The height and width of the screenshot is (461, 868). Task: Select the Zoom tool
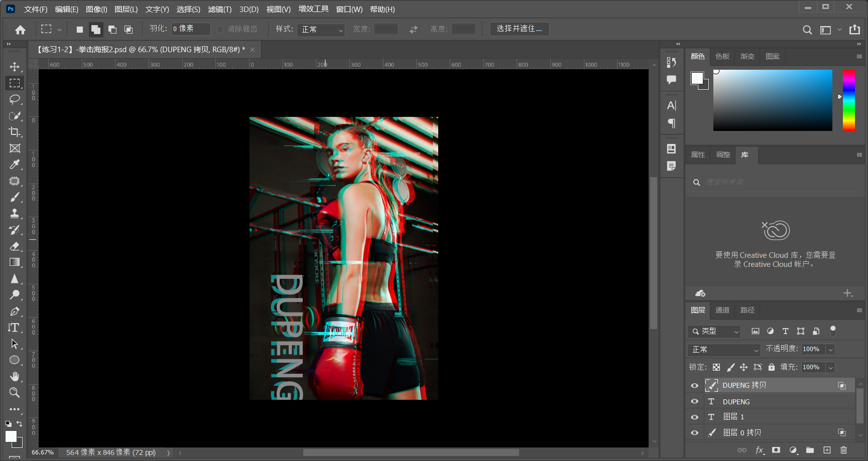[x=15, y=392]
